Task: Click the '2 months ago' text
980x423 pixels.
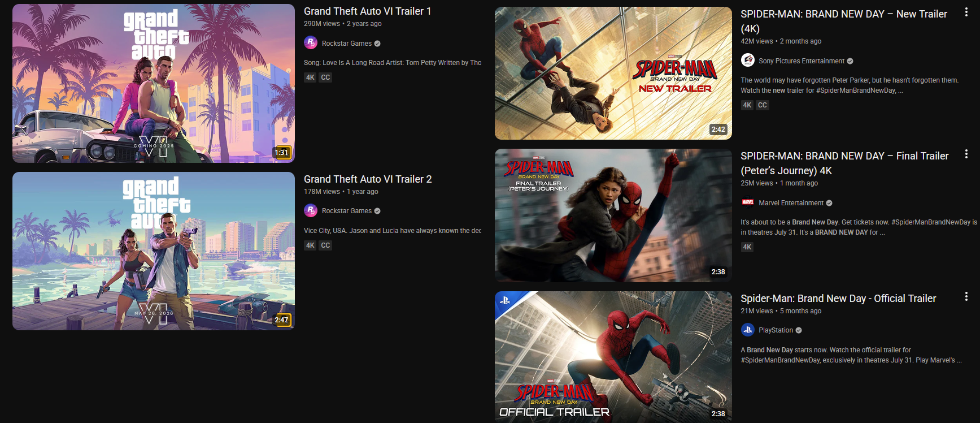Action: coord(801,41)
